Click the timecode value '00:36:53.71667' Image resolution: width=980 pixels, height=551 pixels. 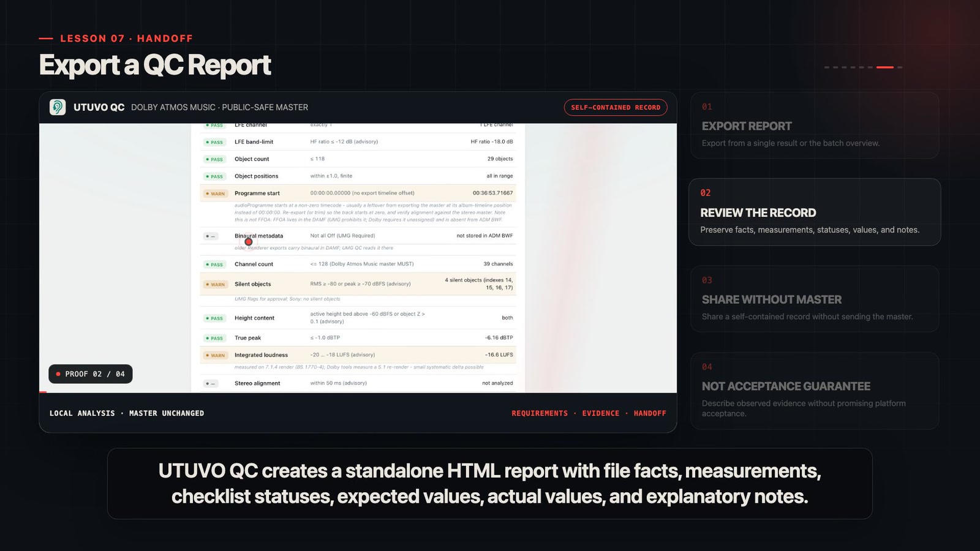[492, 193]
